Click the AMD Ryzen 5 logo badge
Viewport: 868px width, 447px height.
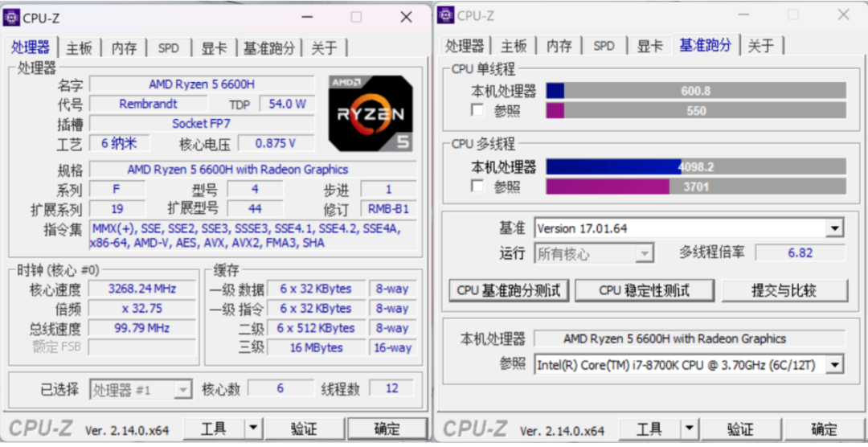click(x=371, y=113)
